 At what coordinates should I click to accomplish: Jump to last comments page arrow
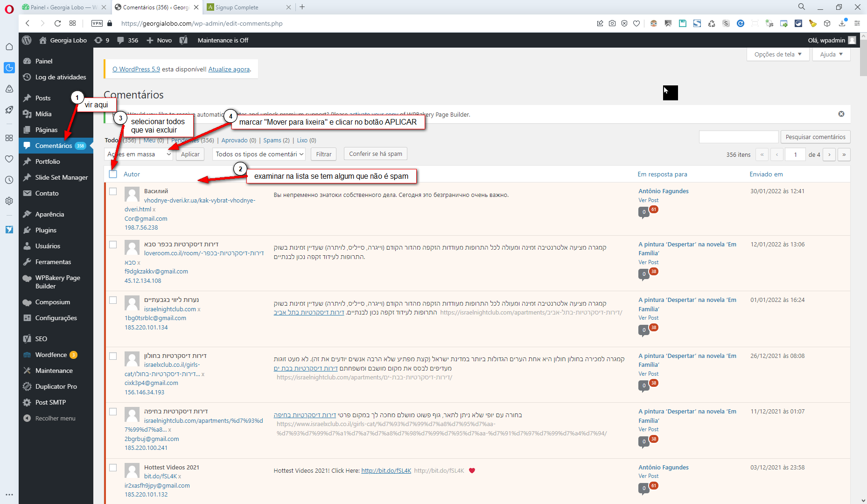click(x=844, y=154)
